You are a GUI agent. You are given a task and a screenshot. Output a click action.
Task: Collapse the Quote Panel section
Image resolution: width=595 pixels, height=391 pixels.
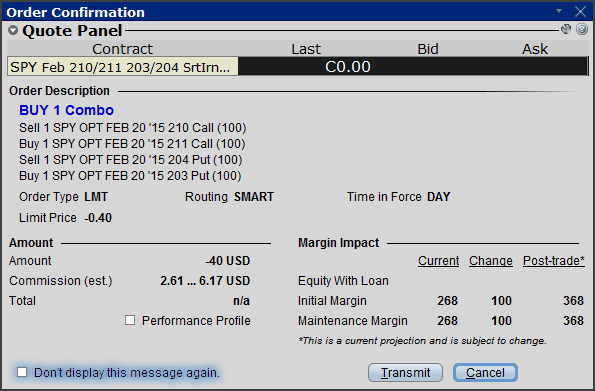tap(13, 30)
